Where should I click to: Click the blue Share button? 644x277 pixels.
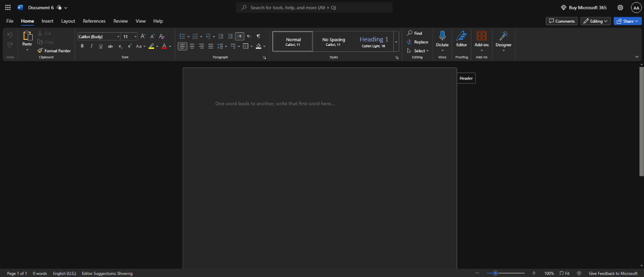[627, 21]
